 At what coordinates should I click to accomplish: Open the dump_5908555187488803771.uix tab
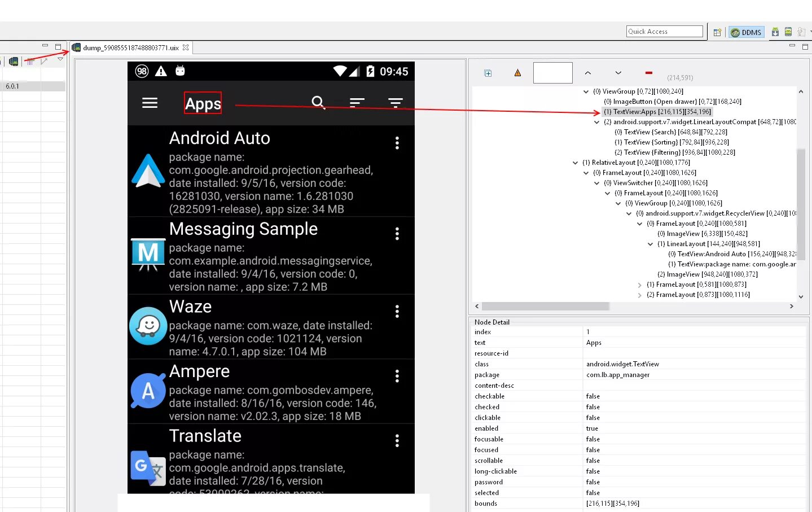pyautogui.click(x=130, y=48)
